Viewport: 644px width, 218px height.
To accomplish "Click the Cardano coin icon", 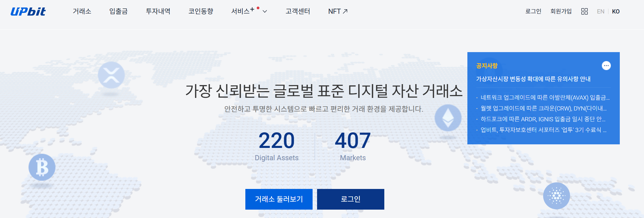I will (556, 196).
